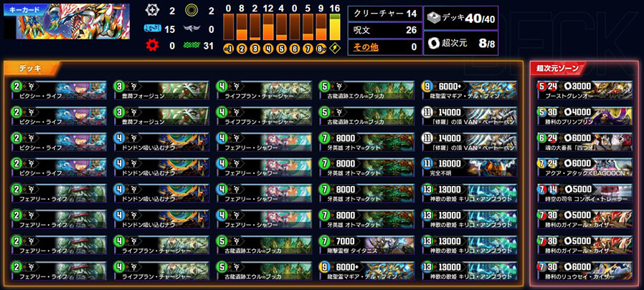
Task: Click the cost 8+ circle icon
Action: coord(322,49)
